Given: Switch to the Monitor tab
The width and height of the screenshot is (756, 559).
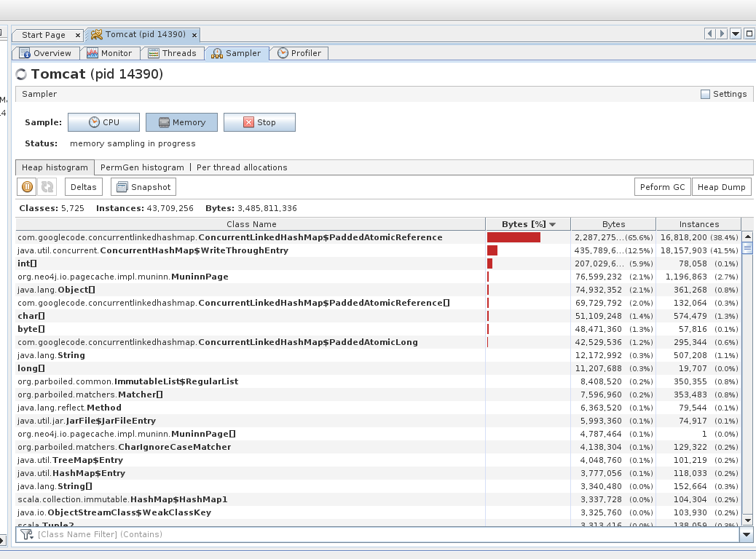Looking at the screenshot, I should point(110,53).
